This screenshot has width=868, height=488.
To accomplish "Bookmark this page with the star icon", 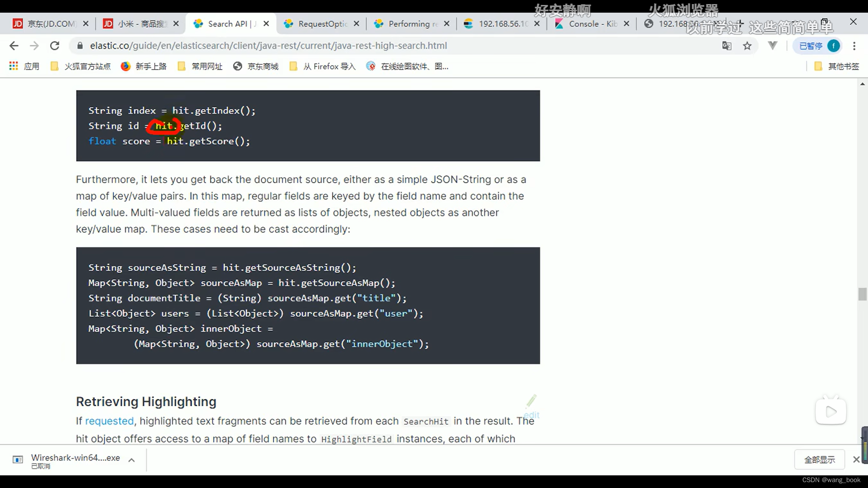I will [747, 46].
